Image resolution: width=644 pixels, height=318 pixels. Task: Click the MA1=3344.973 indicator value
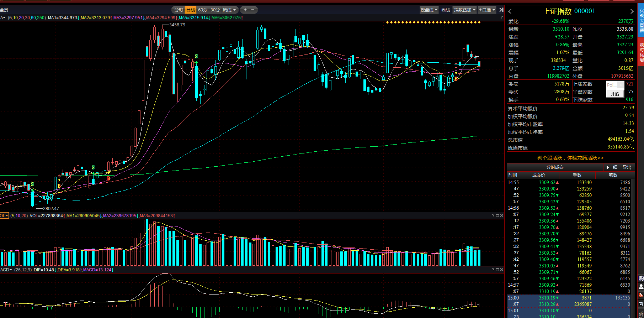tap(63, 17)
